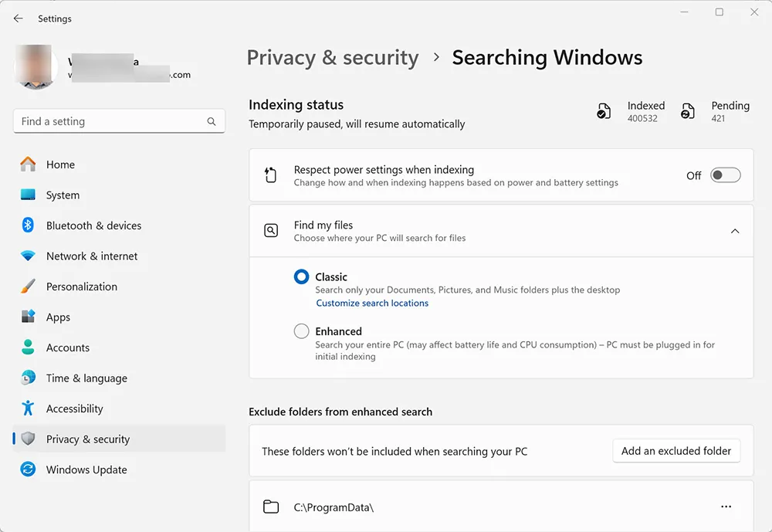Viewport: 772px width, 532px height.
Task: Click Privacy & security in the breadcrumb
Action: click(332, 57)
